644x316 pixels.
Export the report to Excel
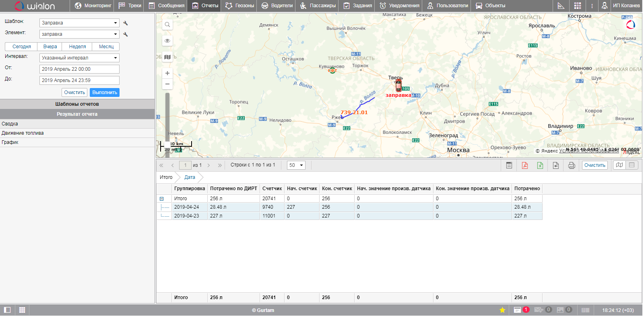click(x=540, y=165)
